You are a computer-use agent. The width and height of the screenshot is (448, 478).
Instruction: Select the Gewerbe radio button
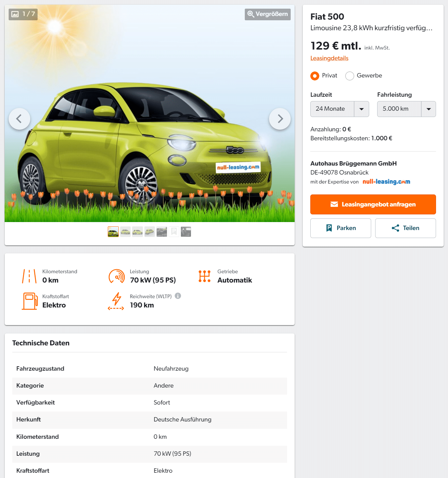[350, 76]
